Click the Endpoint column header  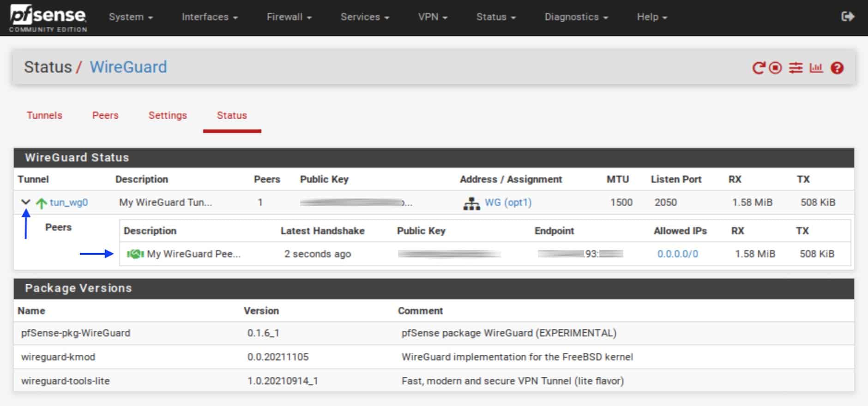(x=554, y=231)
